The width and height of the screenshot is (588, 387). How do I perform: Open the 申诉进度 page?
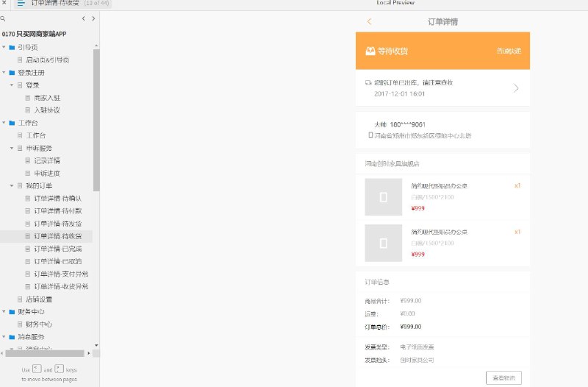point(47,174)
